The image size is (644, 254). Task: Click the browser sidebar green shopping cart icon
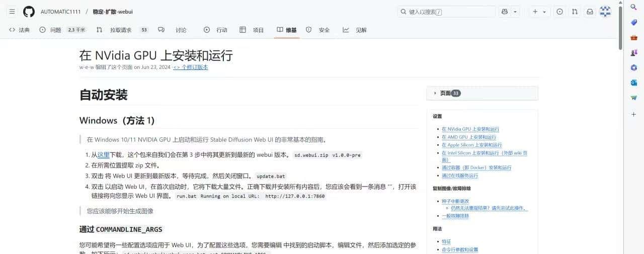click(634, 98)
